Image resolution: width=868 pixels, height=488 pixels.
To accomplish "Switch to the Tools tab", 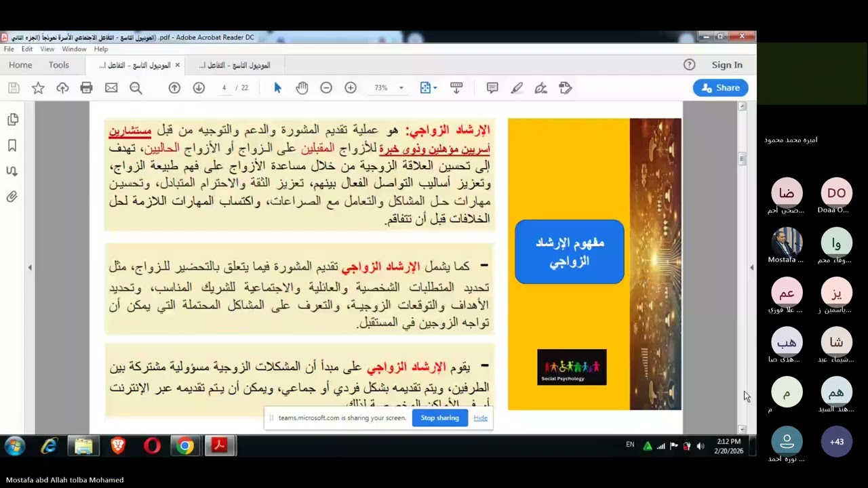I will pyautogui.click(x=59, y=65).
